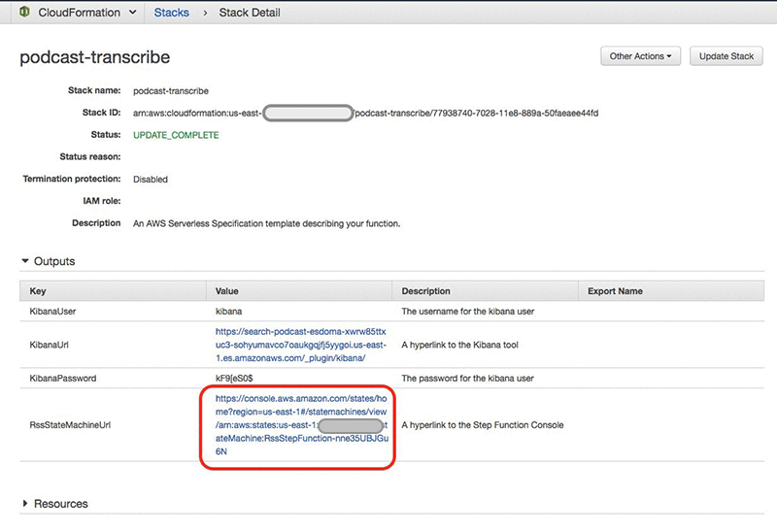The image size is (777, 532).
Task: Expand the Resources section
Action: pos(25,503)
